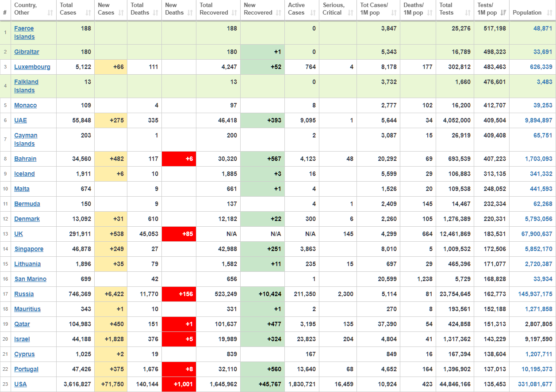Open the Luxembourg country link
The image size is (556, 392).
point(32,67)
